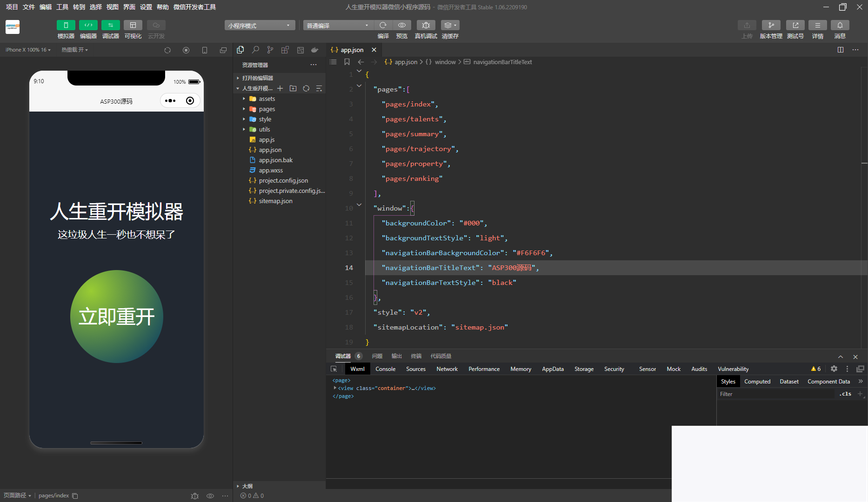
Task: Open the version management icon
Action: click(771, 25)
